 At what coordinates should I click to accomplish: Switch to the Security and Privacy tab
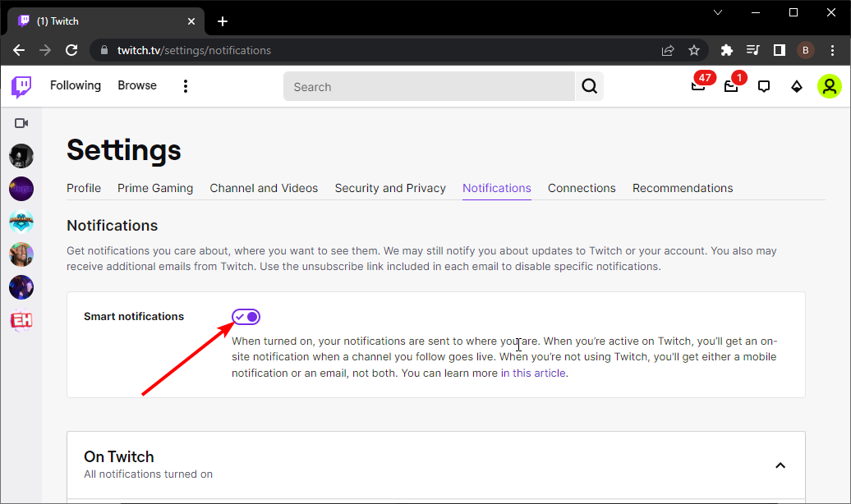390,188
